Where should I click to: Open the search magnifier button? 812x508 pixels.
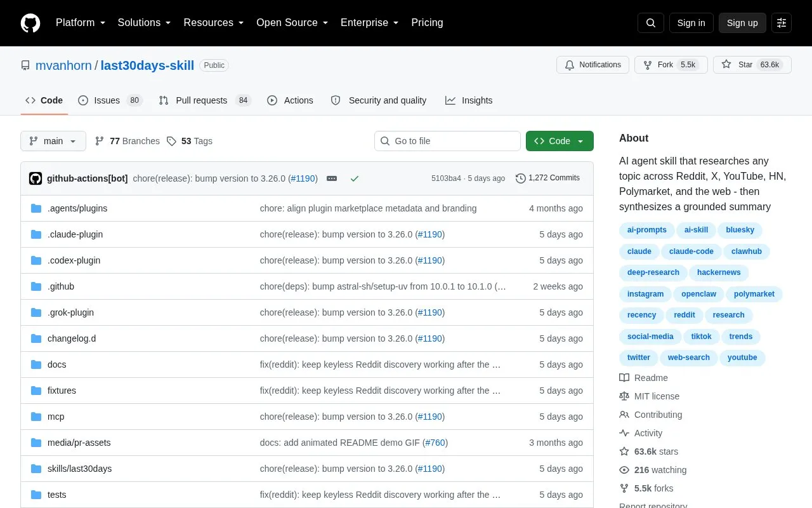click(651, 23)
